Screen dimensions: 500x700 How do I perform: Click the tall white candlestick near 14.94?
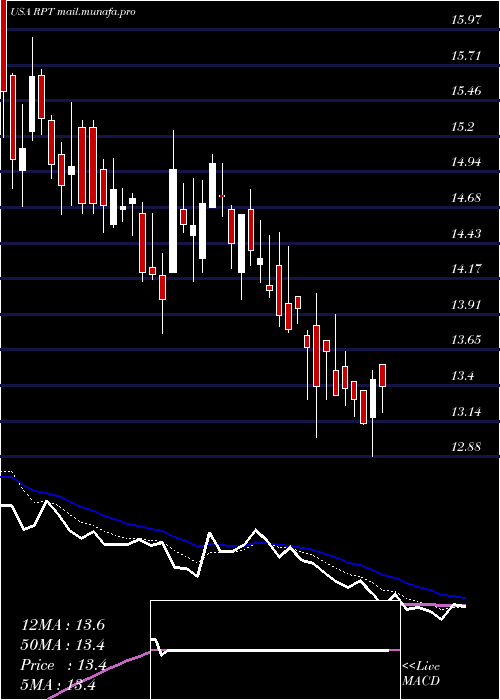173,221
